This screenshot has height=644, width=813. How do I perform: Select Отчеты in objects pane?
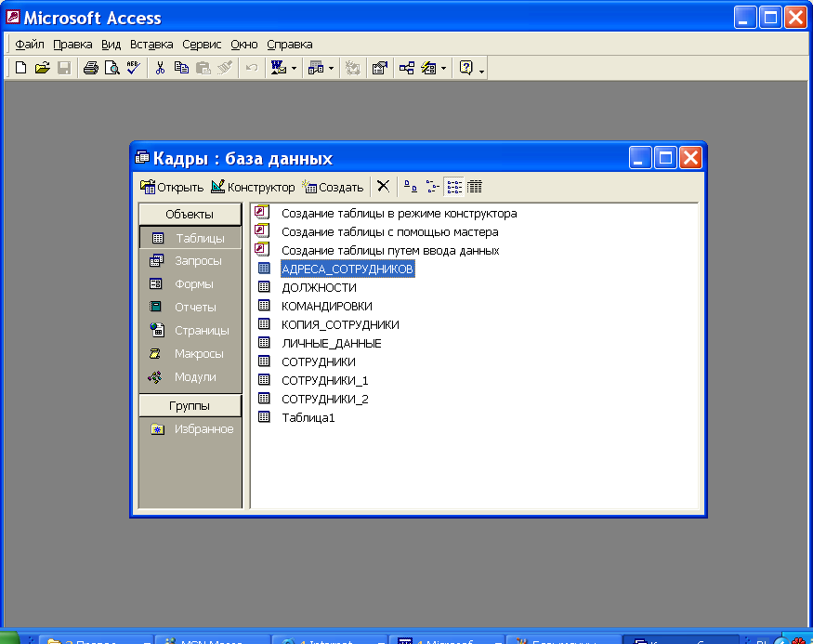point(190,307)
